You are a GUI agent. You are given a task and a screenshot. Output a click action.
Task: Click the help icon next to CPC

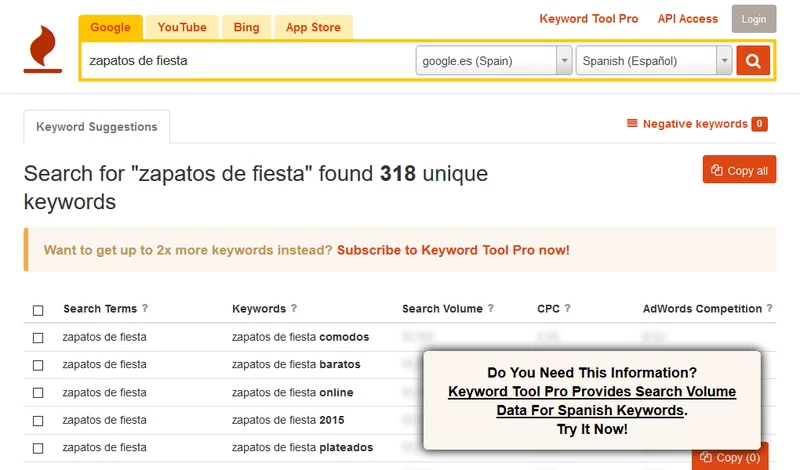pos(567,308)
